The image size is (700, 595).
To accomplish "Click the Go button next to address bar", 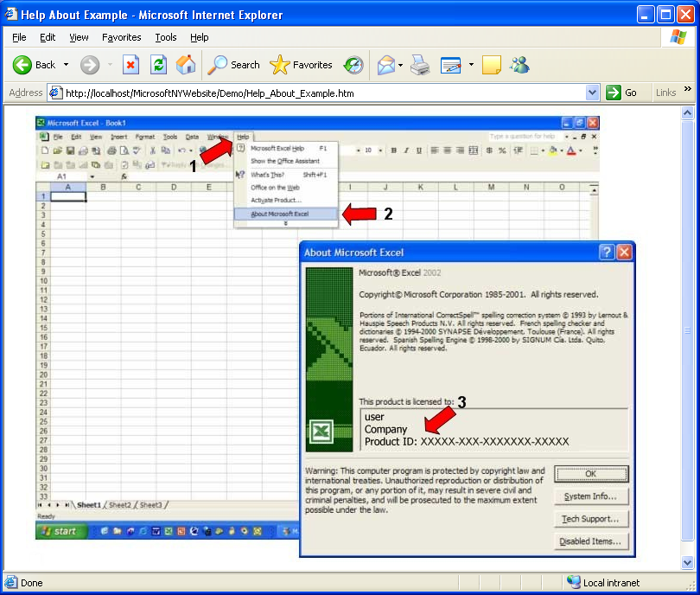I will [621, 93].
